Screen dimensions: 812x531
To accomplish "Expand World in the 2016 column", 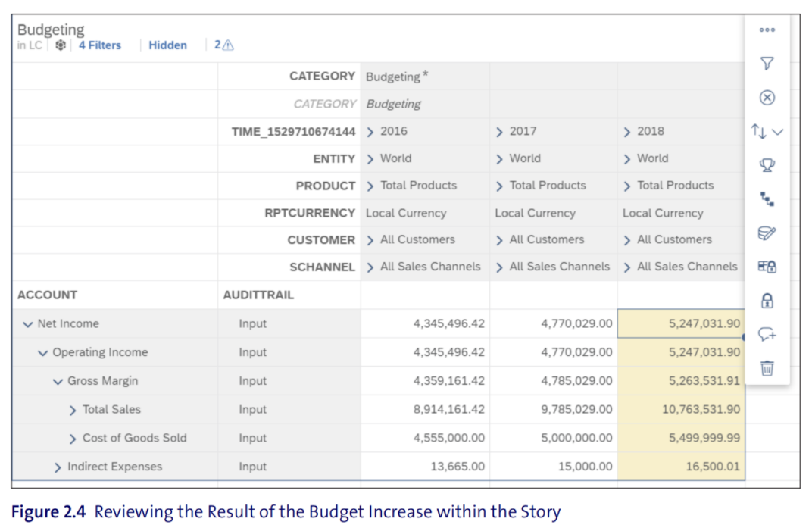I will click(x=370, y=159).
